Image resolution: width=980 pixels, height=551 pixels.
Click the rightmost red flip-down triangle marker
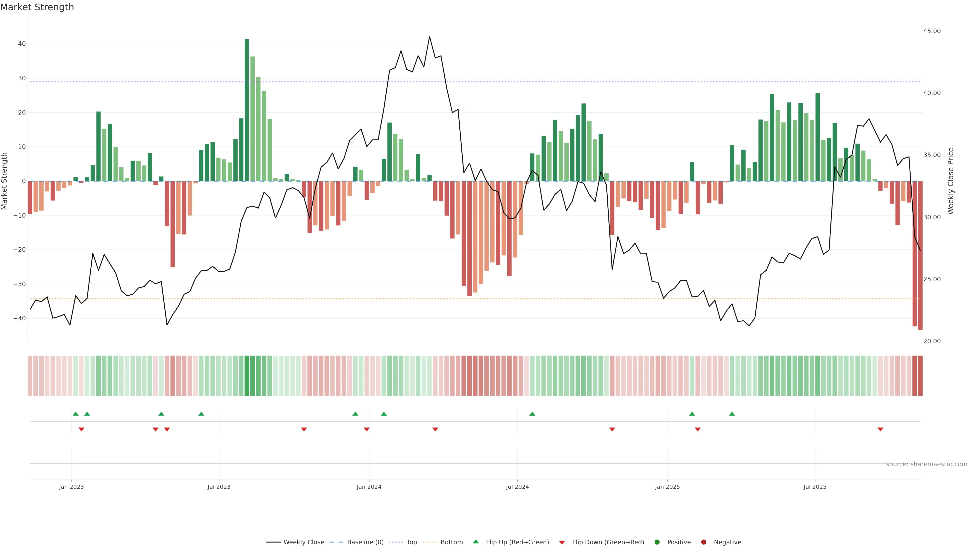tap(880, 429)
